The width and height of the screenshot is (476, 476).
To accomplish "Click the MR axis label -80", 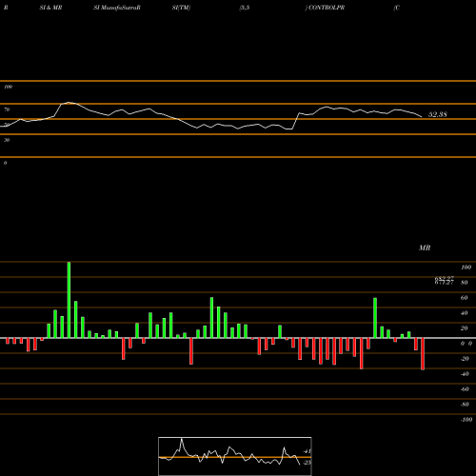I will [x=465, y=405].
